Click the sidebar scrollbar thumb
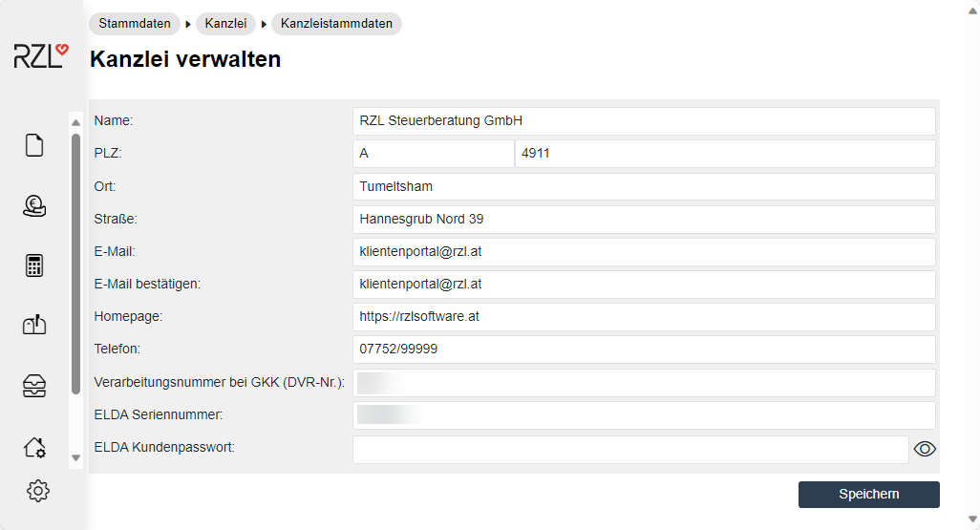Viewport: 980px width, 530px height. pyautogui.click(x=75, y=263)
